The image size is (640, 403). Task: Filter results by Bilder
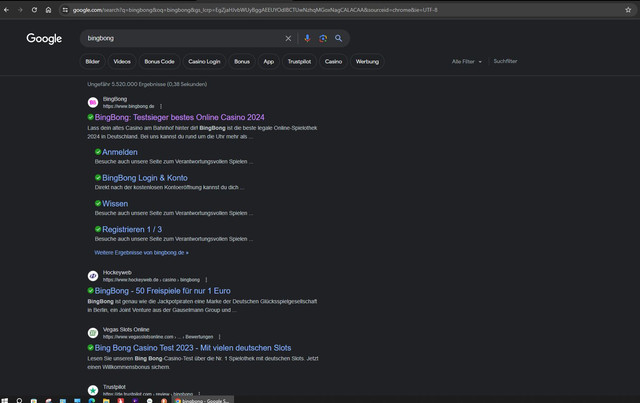[93, 62]
